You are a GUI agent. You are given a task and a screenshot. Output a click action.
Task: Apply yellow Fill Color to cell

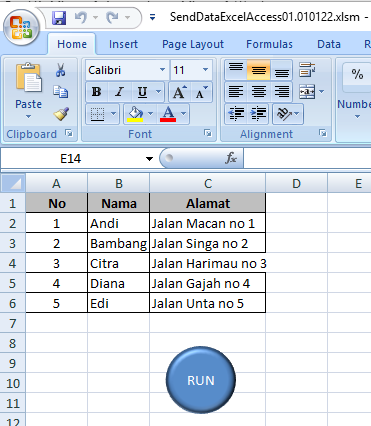click(135, 114)
